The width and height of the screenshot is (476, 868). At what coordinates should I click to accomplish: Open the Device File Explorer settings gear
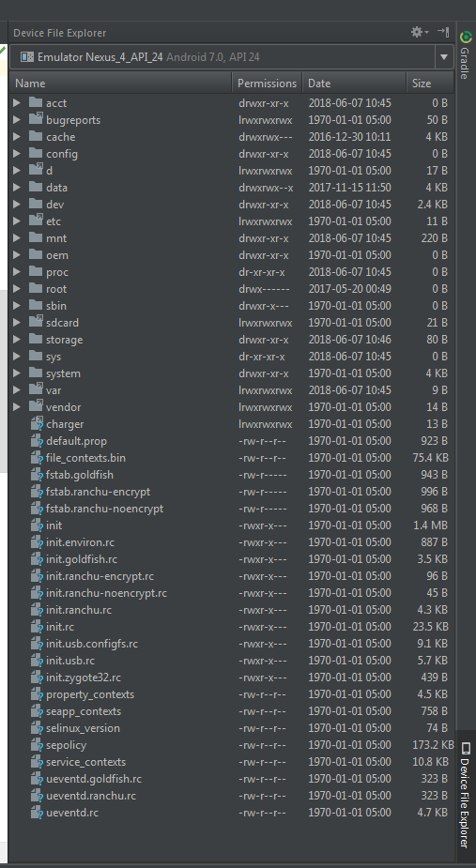pyautogui.click(x=420, y=33)
